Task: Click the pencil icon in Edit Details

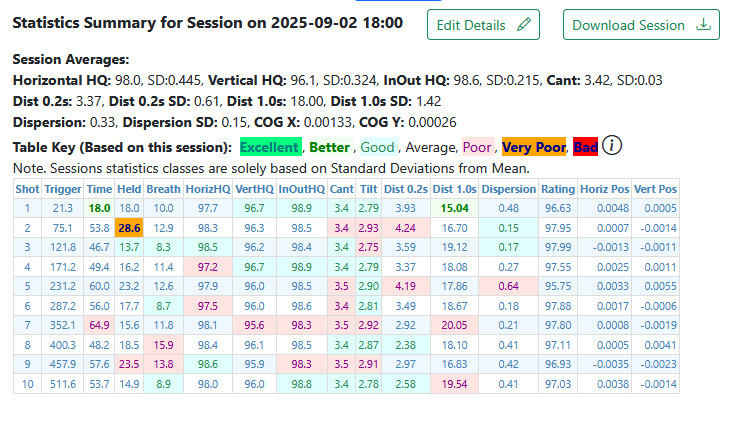Action: [522, 25]
